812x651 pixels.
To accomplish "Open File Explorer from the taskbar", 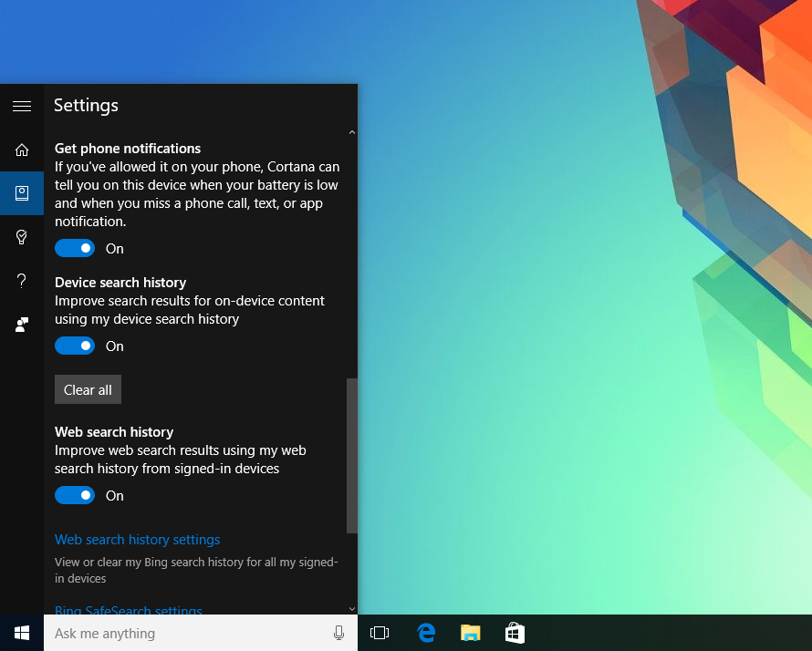I will pyautogui.click(x=470, y=633).
